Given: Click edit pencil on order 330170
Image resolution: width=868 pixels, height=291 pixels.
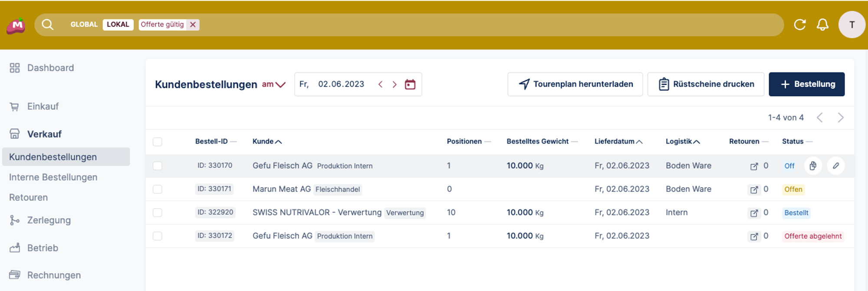Looking at the screenshot, I should 835,166.
